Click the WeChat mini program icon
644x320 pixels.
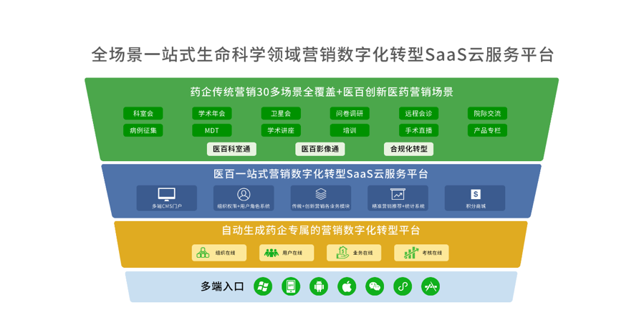[x=403, y=286]
